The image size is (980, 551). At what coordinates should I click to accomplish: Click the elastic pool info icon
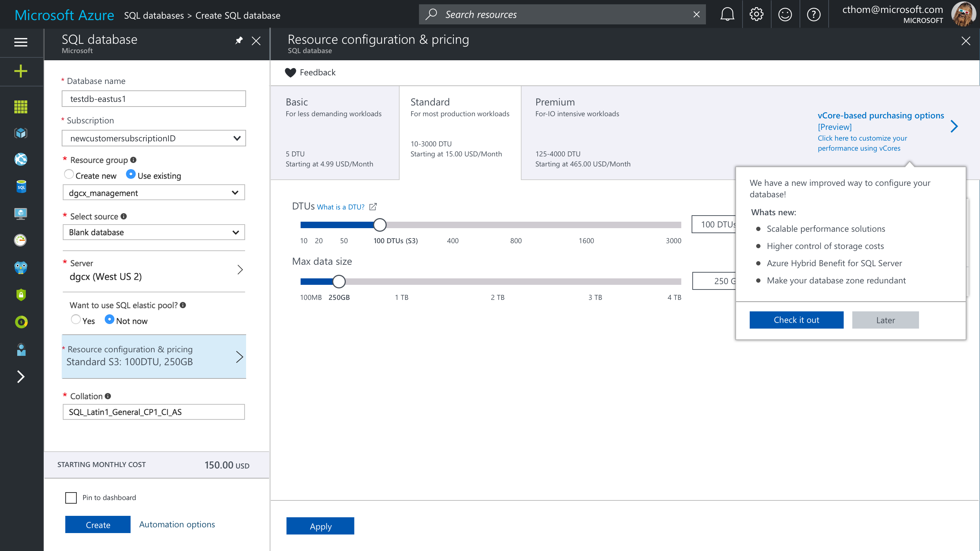click(x=183, y=305)
